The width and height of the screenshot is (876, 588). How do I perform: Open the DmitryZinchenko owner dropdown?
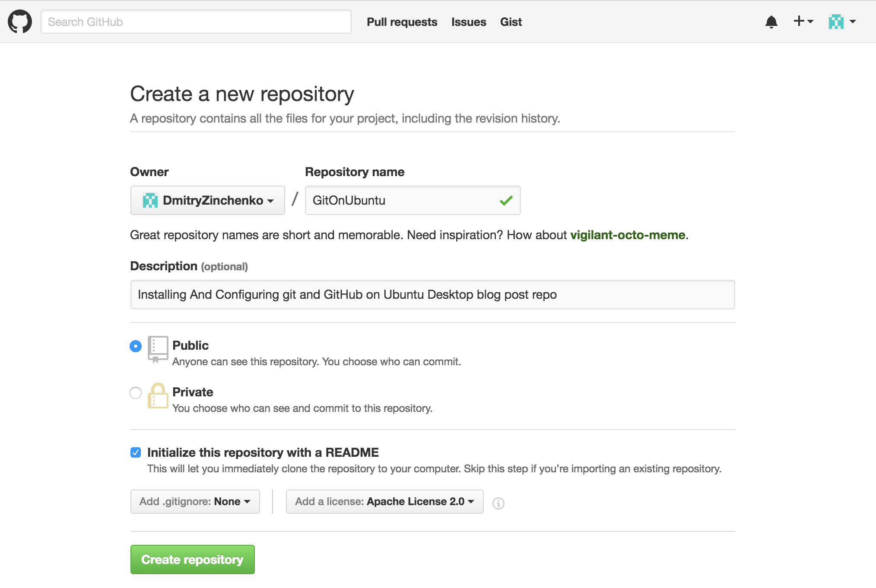point(208,200)
